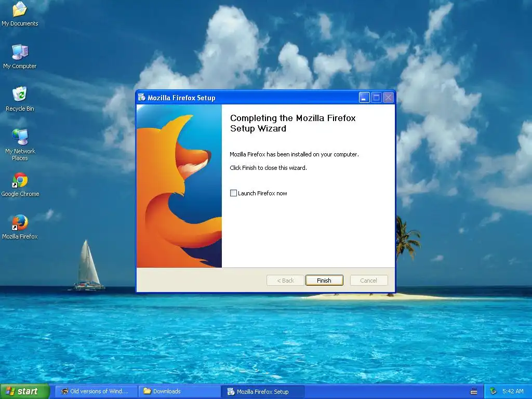Select the Mozilla Firefox desktop shortcut
The width and height of the screenshot is (532, 399).
[20, 227]
